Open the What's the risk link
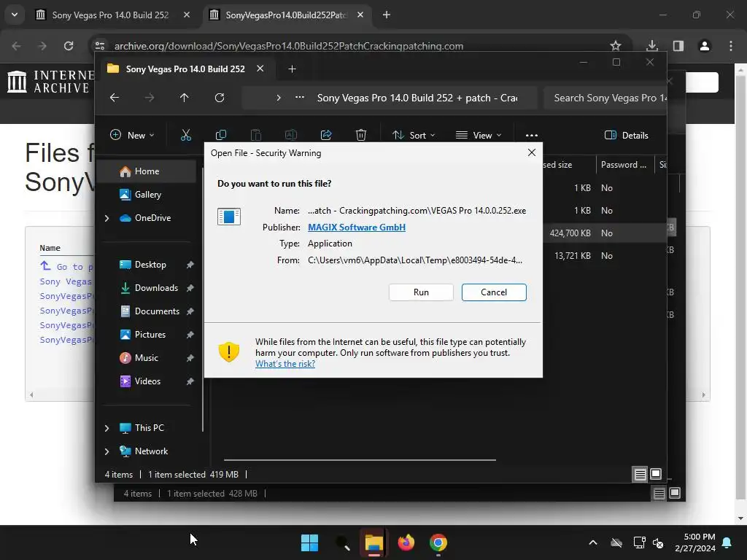 pos(285,364)
